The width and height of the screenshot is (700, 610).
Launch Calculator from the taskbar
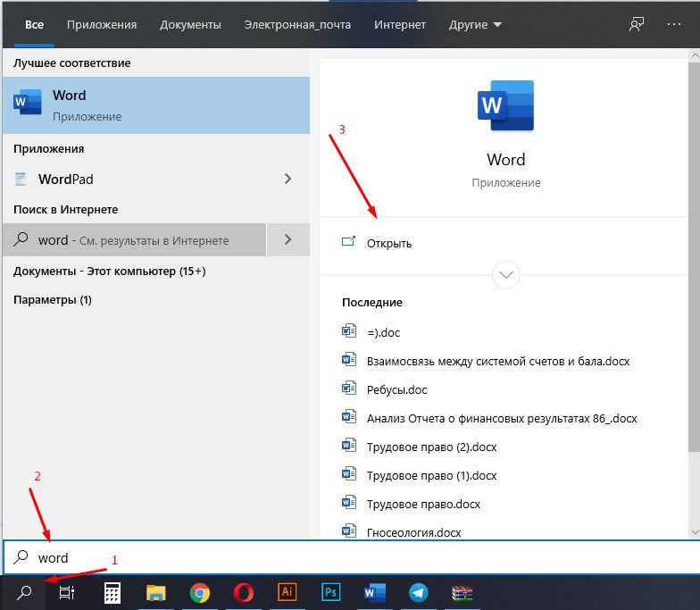pyautogui.click(x=112, y=592)
